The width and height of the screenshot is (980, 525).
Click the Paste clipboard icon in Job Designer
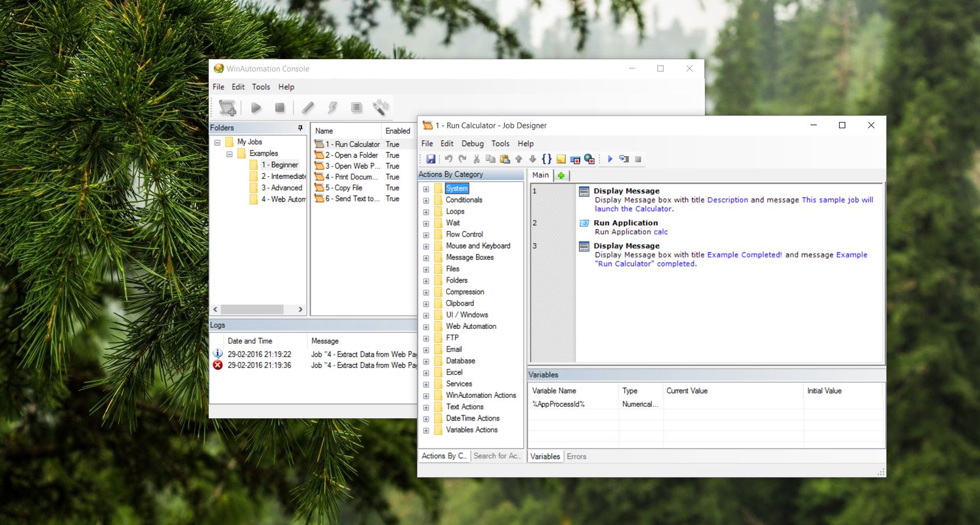coord(504,159)
